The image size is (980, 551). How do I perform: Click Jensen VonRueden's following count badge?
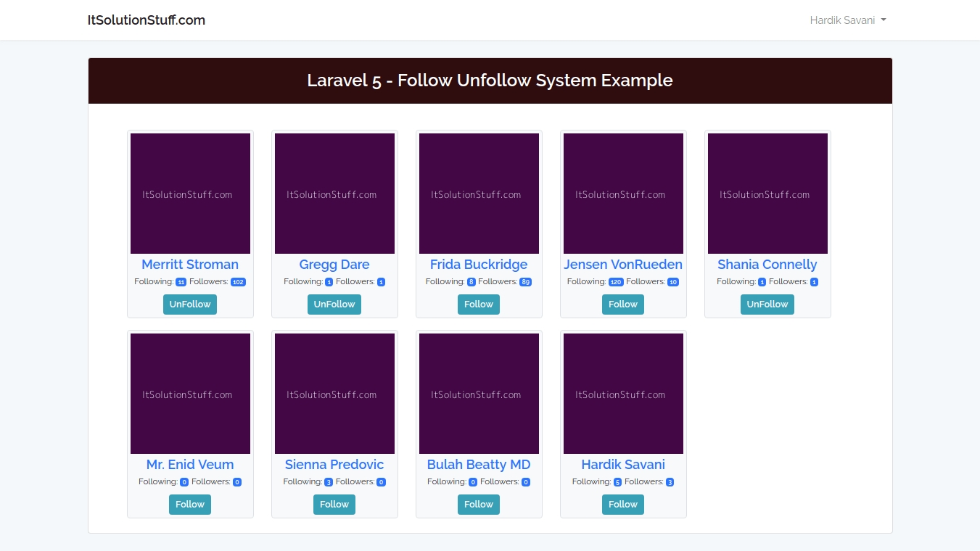616,282
